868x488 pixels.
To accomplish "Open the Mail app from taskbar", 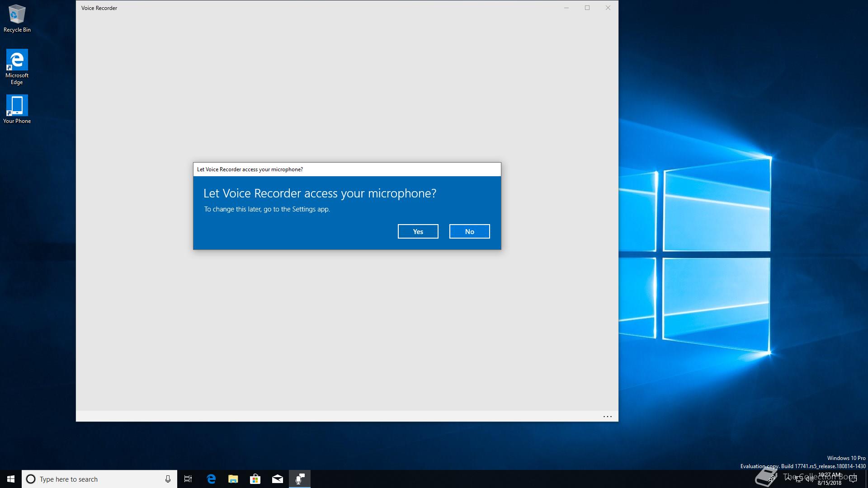I will (278, 479).
